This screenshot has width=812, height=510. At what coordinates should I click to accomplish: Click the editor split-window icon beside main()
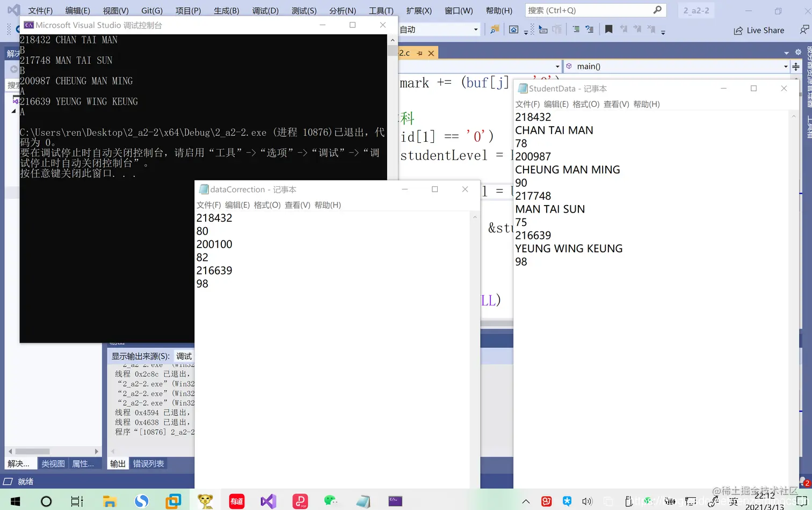[x=796, y=67]
